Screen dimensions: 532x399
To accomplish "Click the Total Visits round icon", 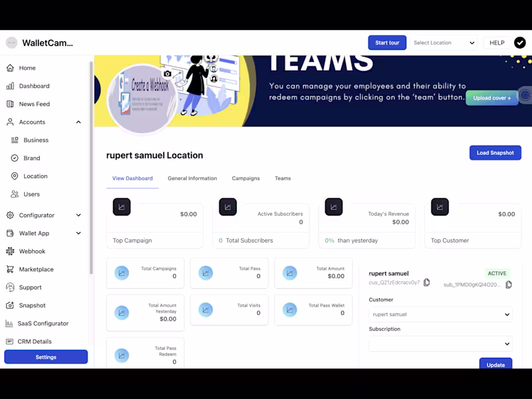I will click(205, 309).
